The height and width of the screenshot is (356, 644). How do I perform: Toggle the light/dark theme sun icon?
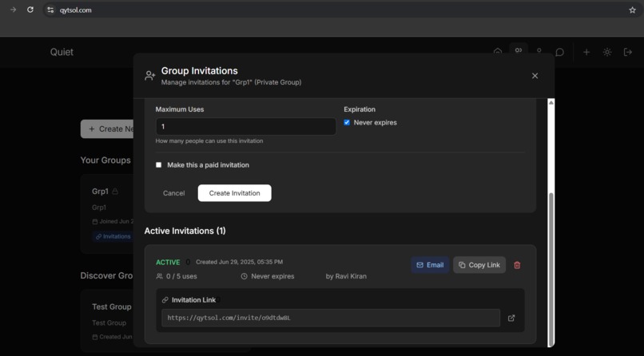click(607, 52)
